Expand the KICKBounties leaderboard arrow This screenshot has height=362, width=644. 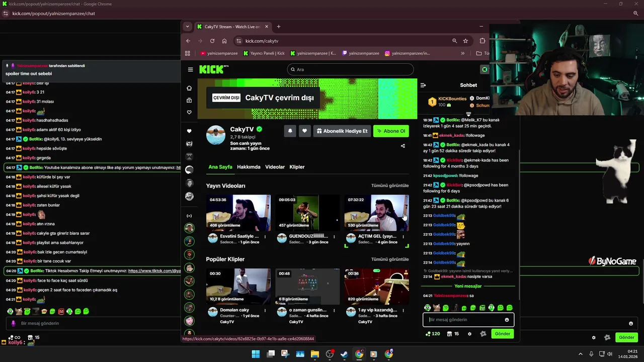coord(468,114)
